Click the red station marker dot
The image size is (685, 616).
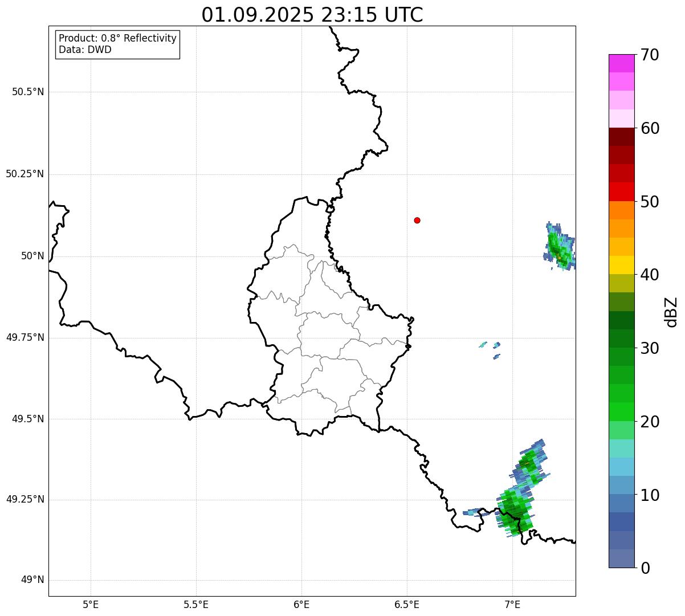click(417, 220)
